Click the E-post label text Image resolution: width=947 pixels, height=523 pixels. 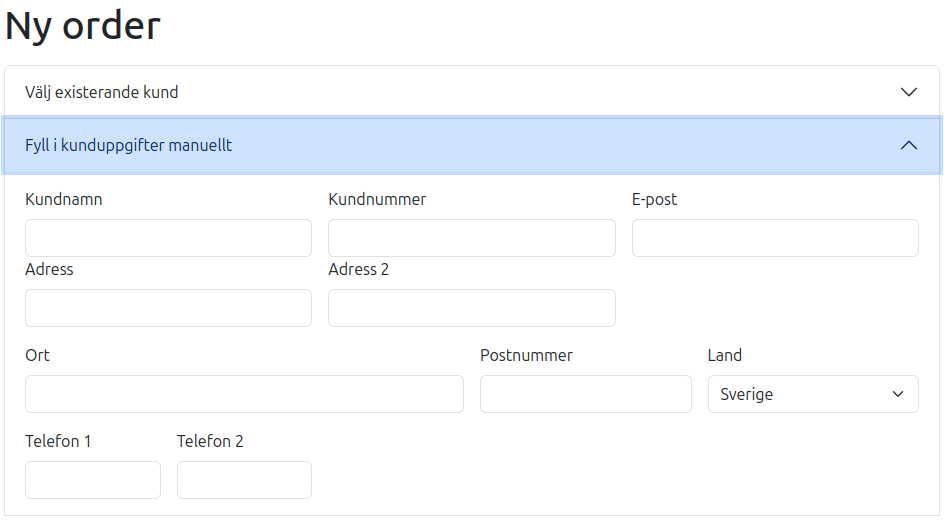[654, 199]
